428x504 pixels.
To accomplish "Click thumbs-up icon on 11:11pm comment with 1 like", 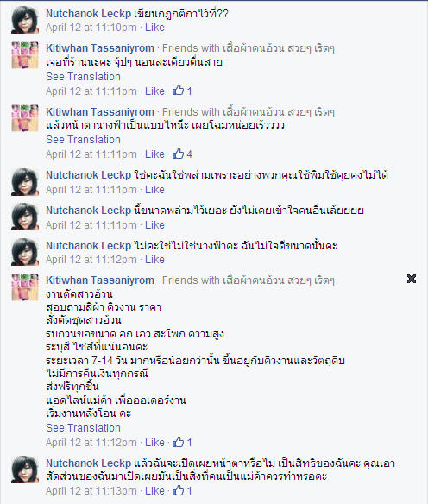I will [x=178, y=90].
